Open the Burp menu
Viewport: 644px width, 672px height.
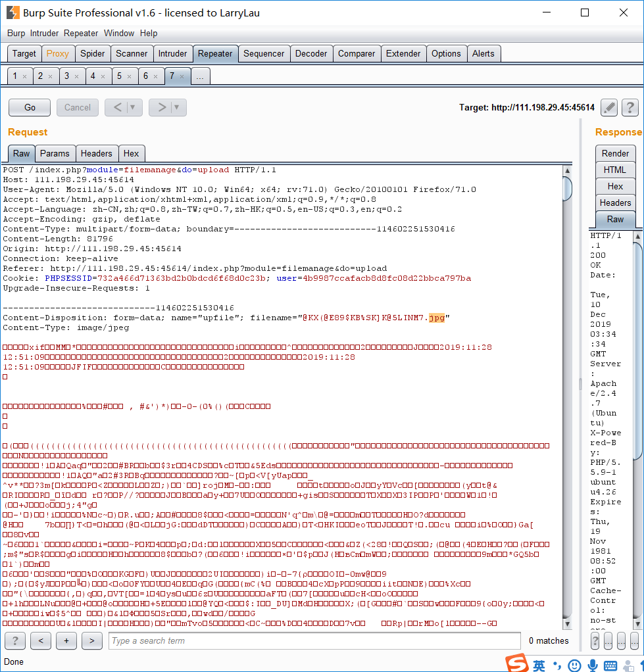tap(16, 34)
